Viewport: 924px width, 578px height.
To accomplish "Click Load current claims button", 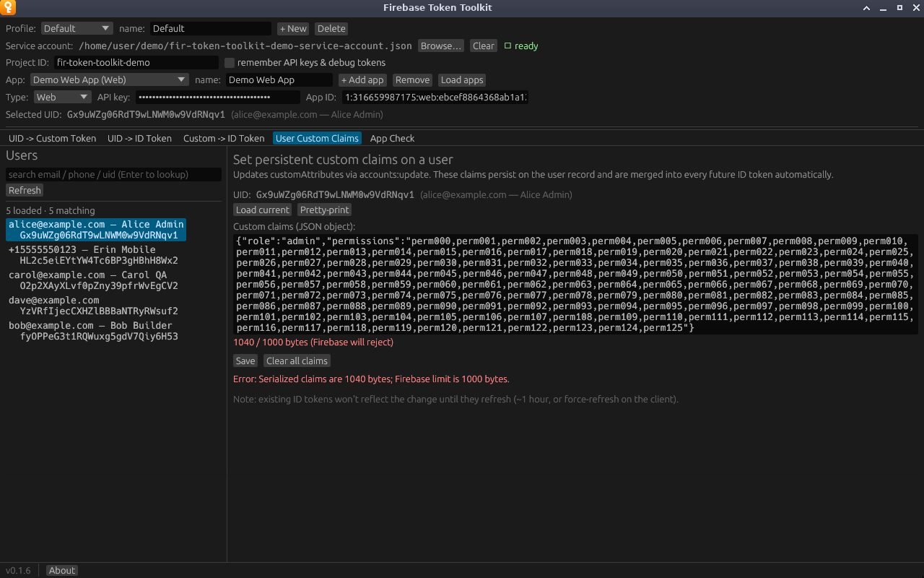I will (262, 210).
